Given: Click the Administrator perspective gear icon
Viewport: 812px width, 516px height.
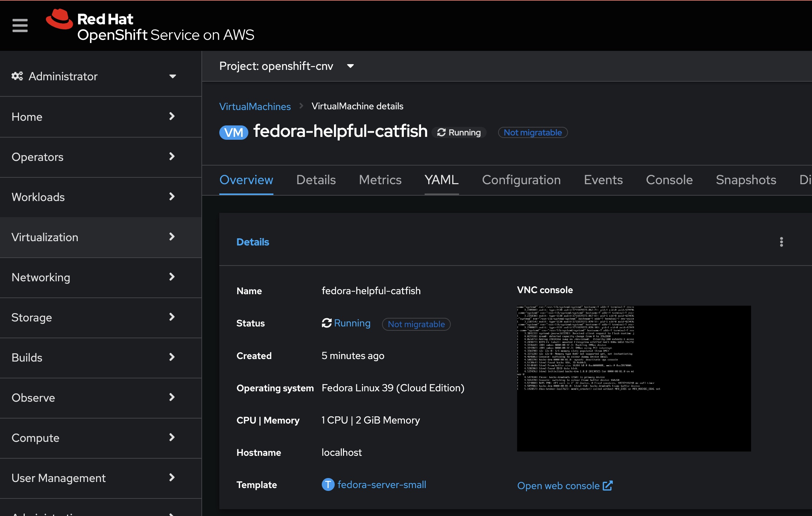Looking at the screenshot, I should [x=17, y=76].
